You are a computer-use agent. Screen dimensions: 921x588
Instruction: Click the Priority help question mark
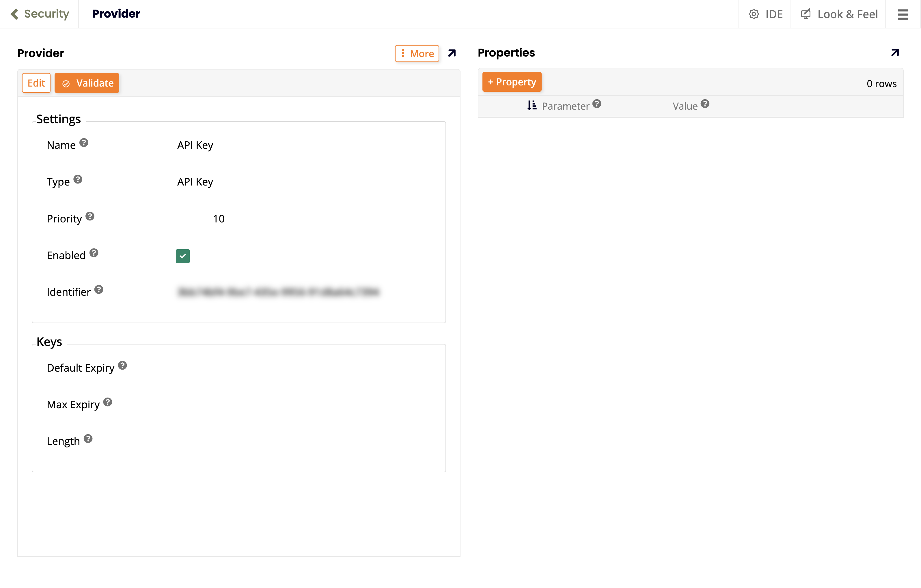coord(90,216)
